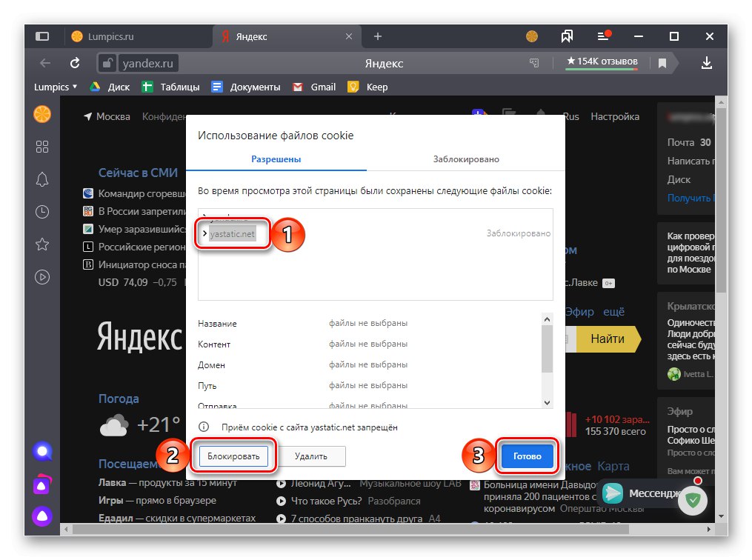Open favorites star icon in sidebar
Viewport: 752px width, 560px height.
[x=42, y=244]
